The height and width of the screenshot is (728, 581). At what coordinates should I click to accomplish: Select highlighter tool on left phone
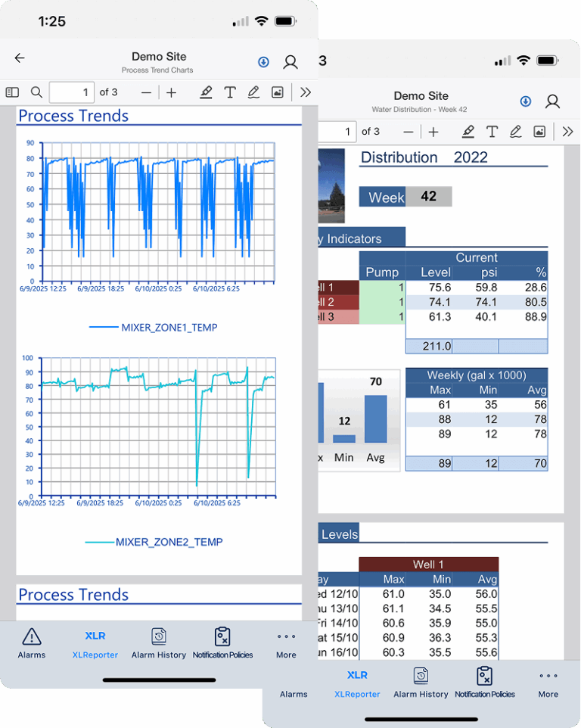click(206, 92)
